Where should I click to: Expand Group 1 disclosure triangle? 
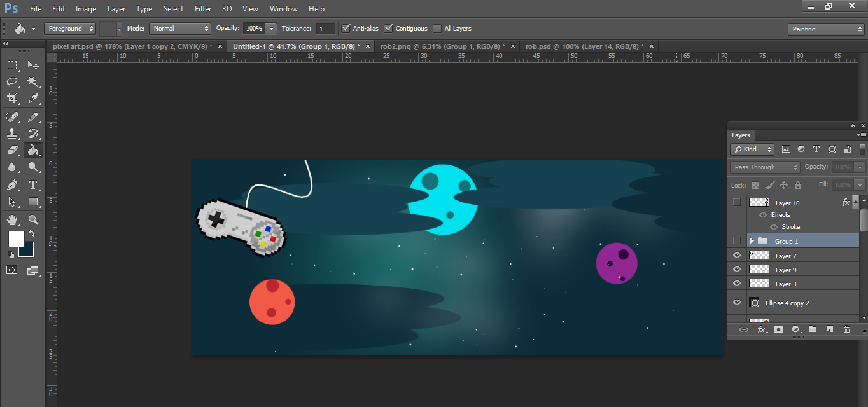tap(752, 241)
